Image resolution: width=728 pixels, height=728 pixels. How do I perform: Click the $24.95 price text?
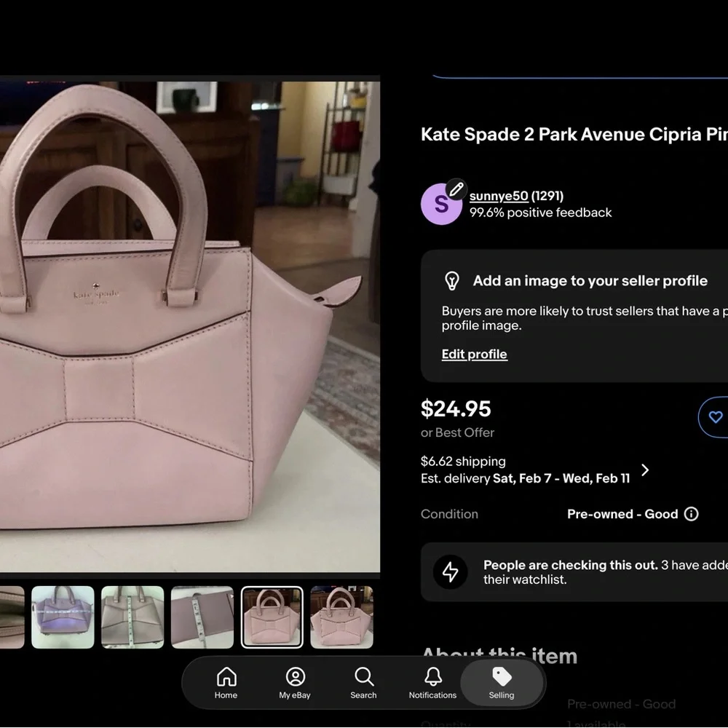pos(456,409)
